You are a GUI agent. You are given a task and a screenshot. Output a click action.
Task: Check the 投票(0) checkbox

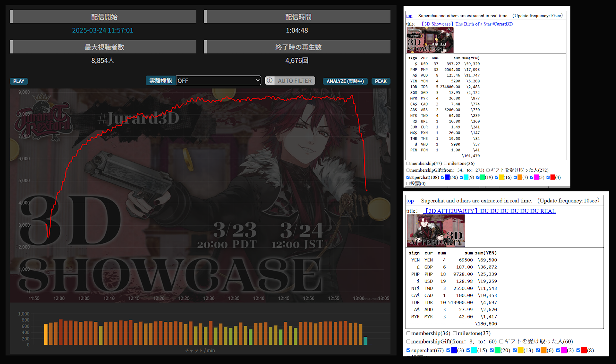(x=408, y=184)
